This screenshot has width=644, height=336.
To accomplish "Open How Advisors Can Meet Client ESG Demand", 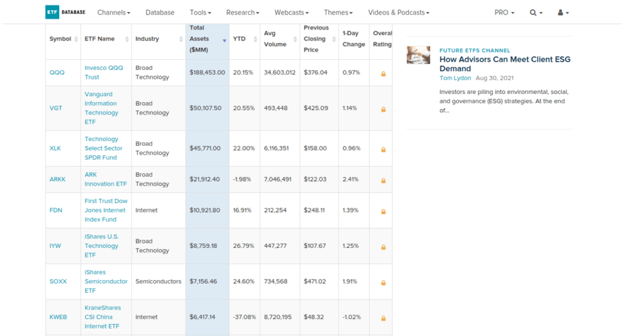I will point(504,64).
